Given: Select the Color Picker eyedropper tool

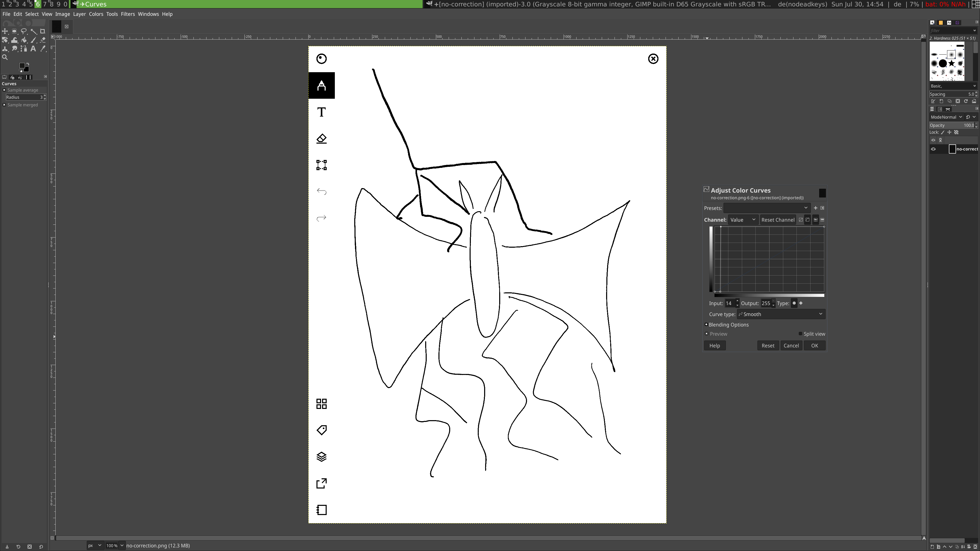Looking at the screenshot, I should 43,49.
